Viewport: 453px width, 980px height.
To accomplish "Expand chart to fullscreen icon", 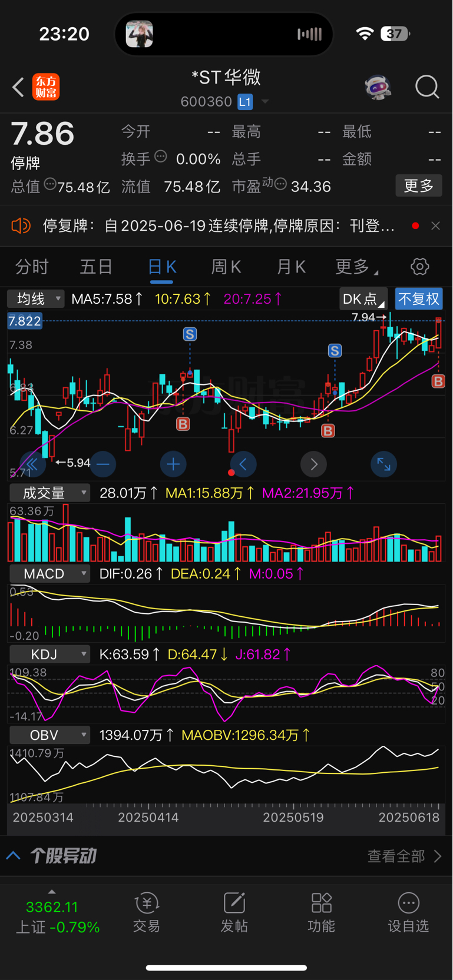I will click(x=383, y=464).
